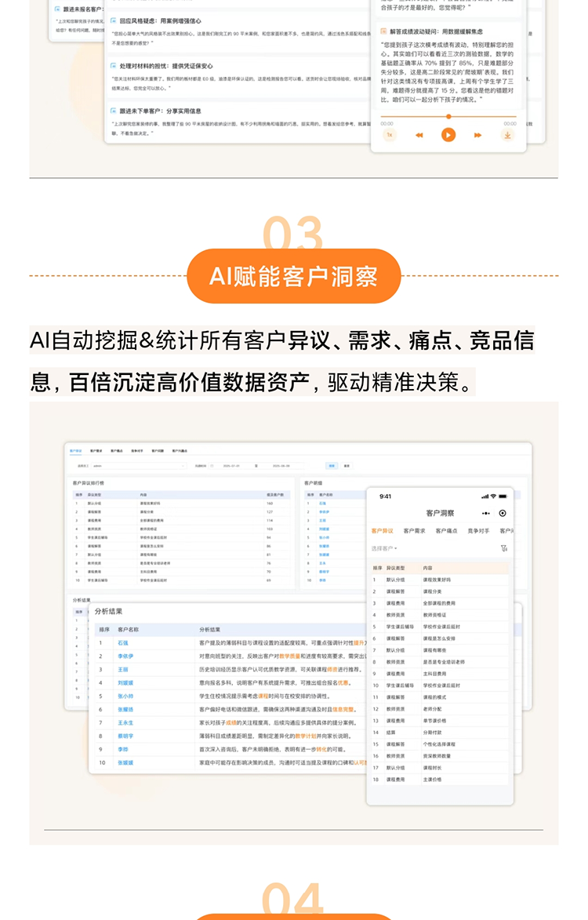The height and width of the screenshot is (920, 588).
Task: Tap the filter funnel icon in mobile panel
Action: coord(503,548)
